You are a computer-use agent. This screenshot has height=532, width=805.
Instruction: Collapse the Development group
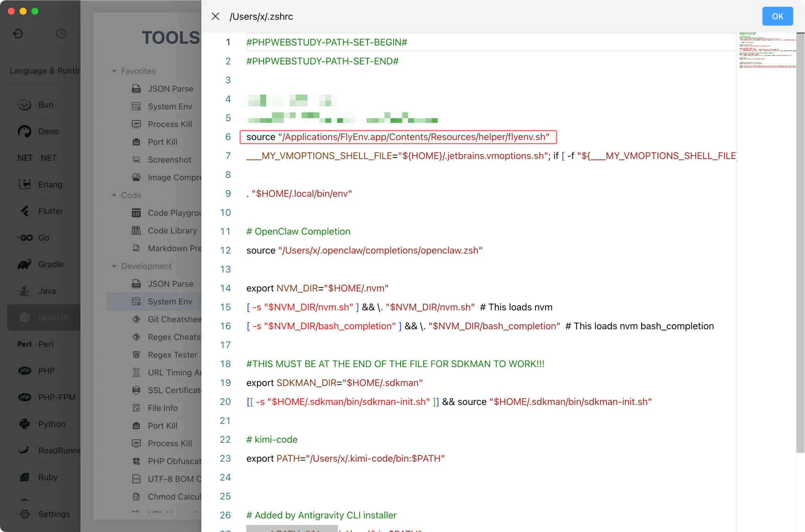(114, 266)
